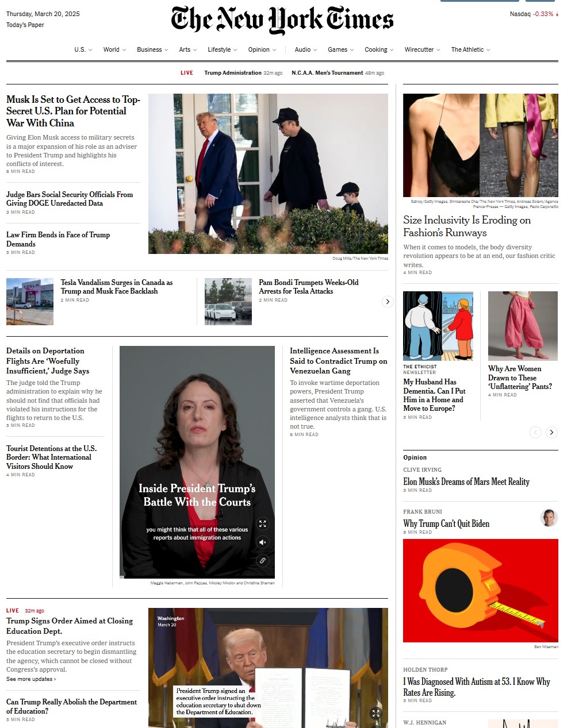
Task: Click previous arrow under Ethicist carousel
Action: pyautogui.click(x=535, y=432)
